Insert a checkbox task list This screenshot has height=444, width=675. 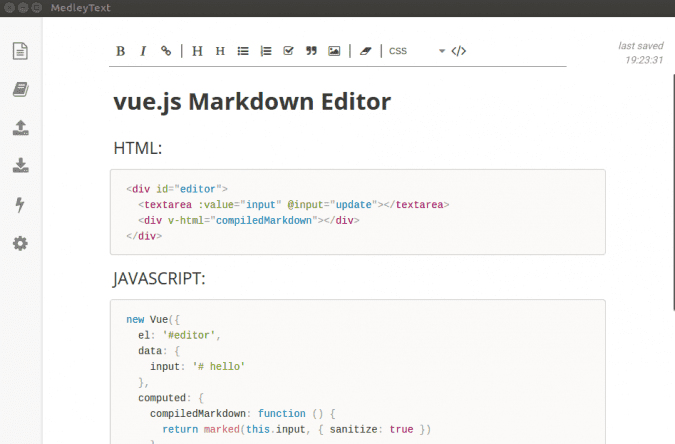(x=288, y=51)
